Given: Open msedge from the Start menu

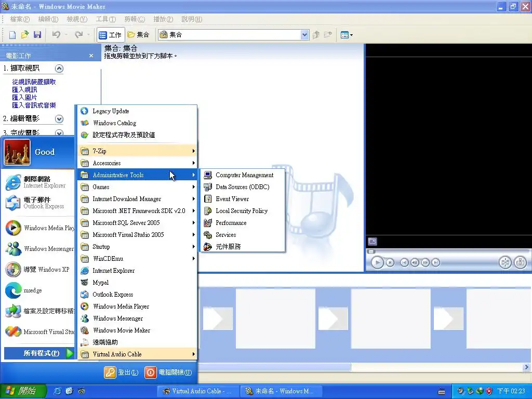Looking at the screenshot, I should [x=38, y=290].
